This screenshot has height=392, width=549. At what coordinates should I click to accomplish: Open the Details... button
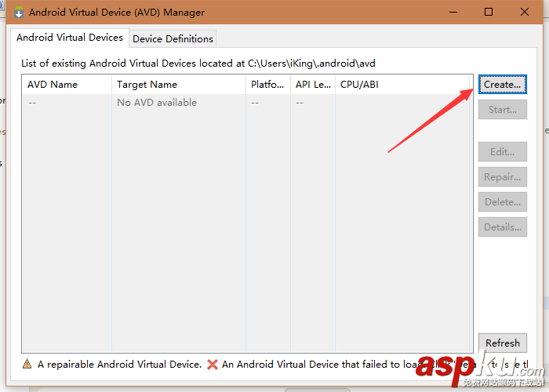coord(502,227)
